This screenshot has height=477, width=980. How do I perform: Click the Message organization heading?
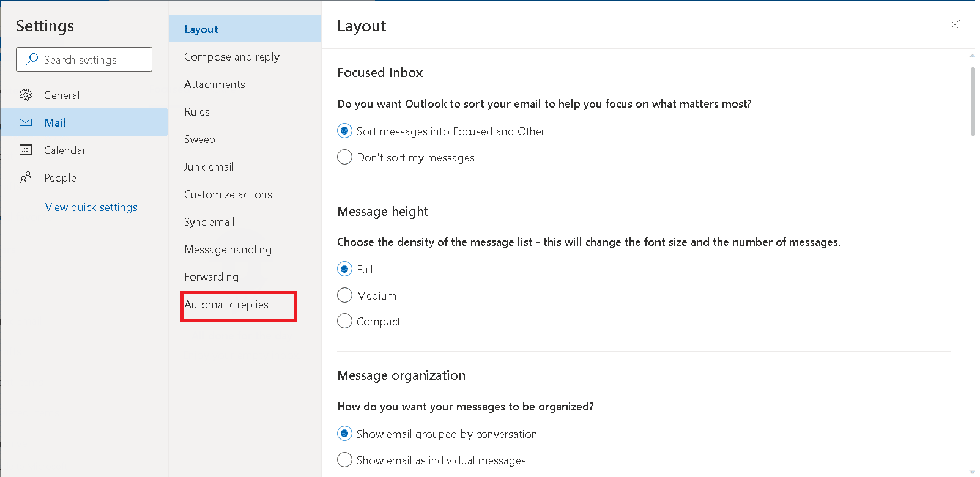tap(401, 375)
